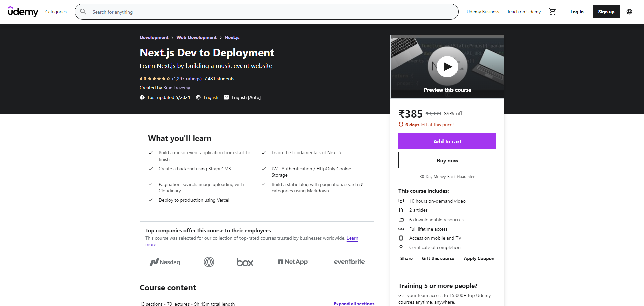
Task: Click the Volkswagen logo
Action: (x=209, y=262)
